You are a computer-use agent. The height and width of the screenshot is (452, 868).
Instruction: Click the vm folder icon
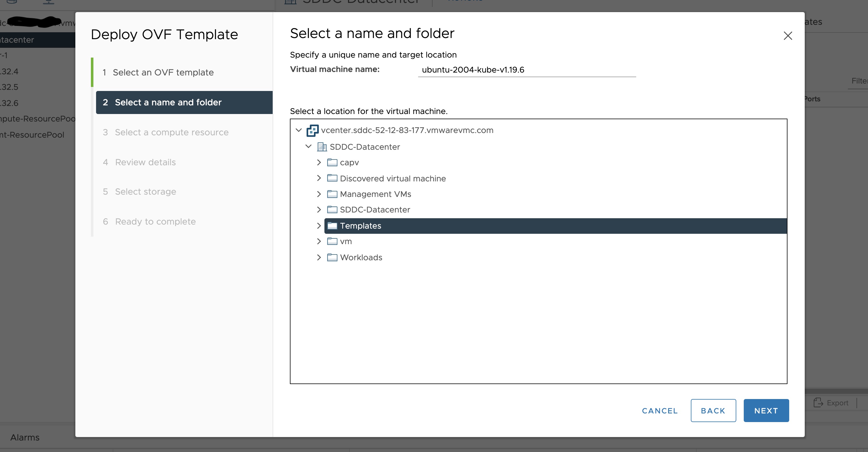click(332, 241)
